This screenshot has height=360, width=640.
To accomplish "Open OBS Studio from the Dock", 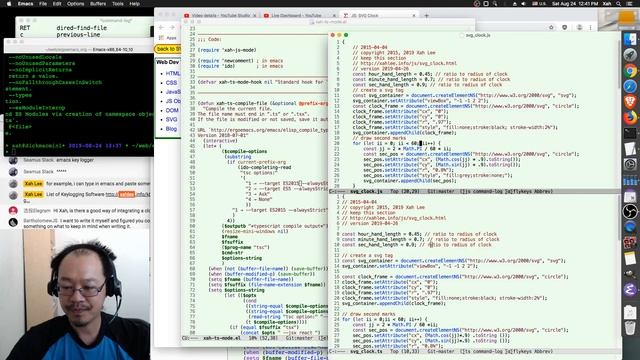I will [x=630, y=211].
